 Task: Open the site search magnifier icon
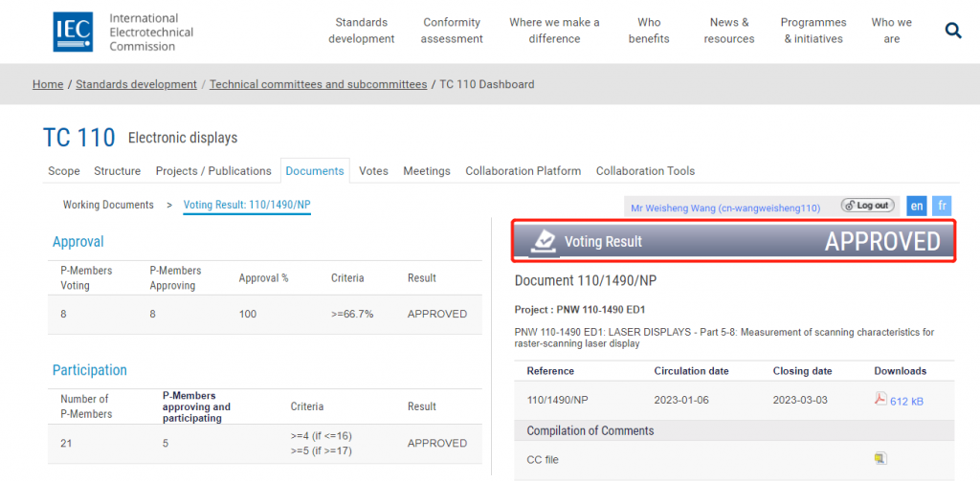pyautogui.click(x=952, y=30)
